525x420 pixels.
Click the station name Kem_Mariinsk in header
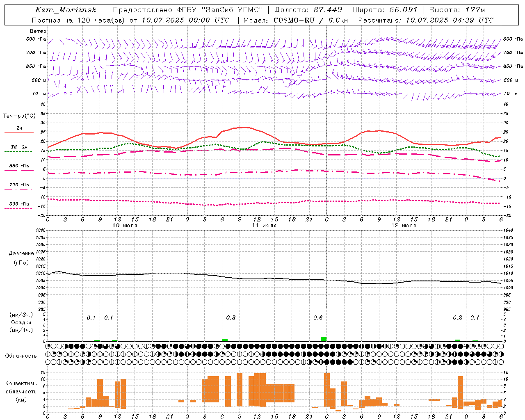66,10
